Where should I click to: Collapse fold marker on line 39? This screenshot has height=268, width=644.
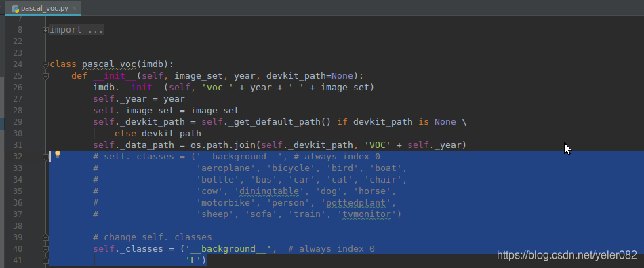point(45,237)
